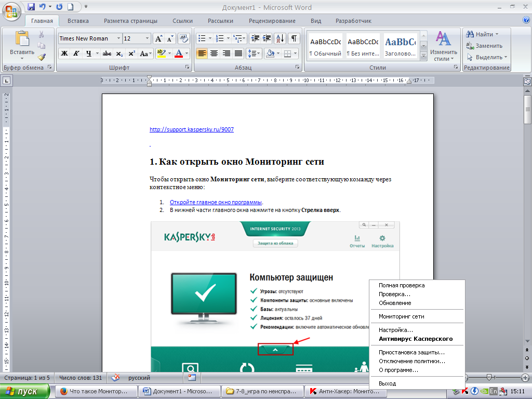
Task: Sort text alphabetically icon
Action: pos(280,38)
